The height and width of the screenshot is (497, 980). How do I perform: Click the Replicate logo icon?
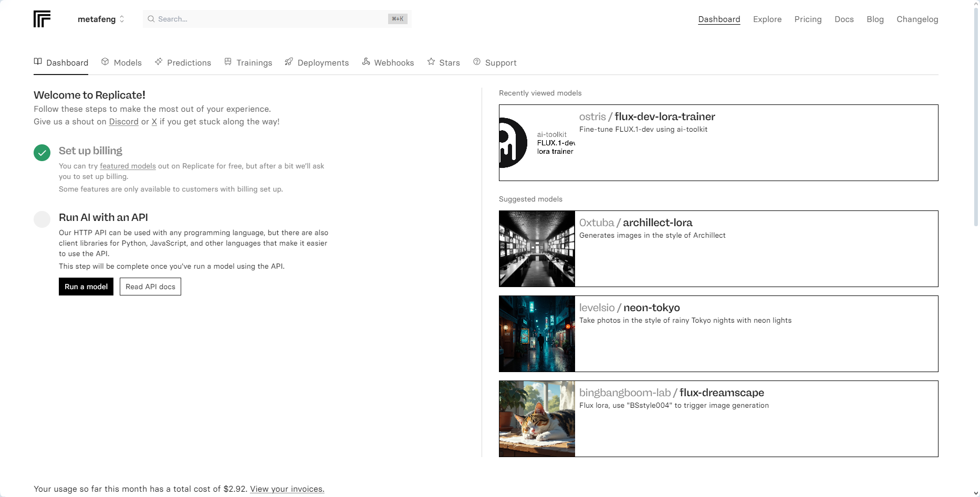pyautogui.click(x=42, y=19)
